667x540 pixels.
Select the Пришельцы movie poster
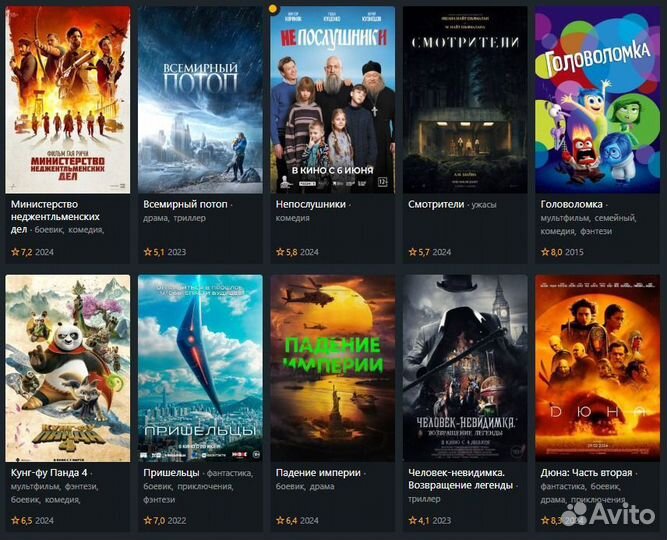coord(200,369)
